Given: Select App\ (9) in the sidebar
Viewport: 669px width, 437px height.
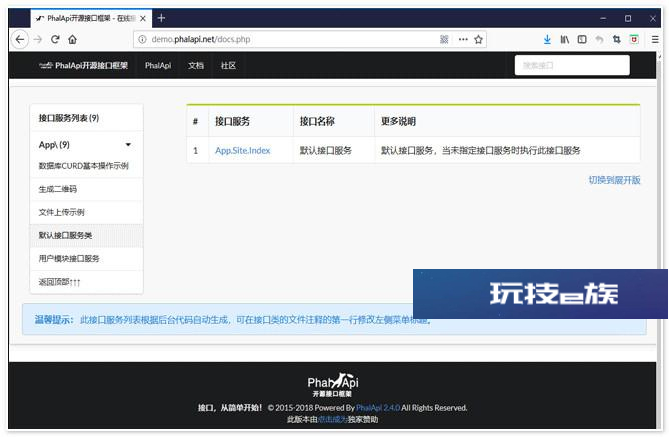Looking at the screenshot, I should pos(54,145).
